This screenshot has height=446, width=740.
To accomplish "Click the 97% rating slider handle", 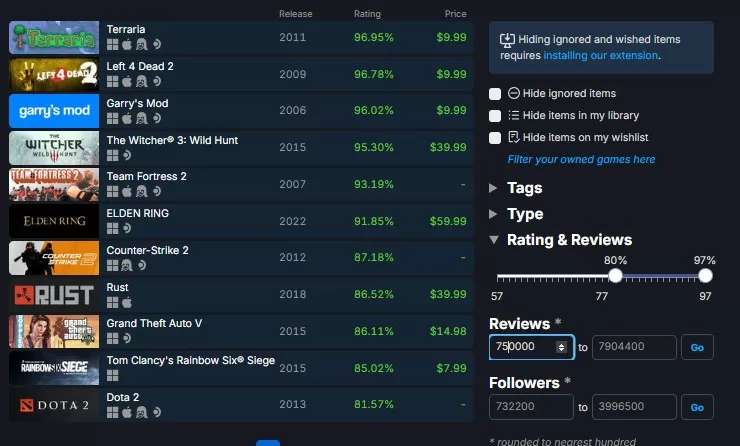I will pyautogui.click(x=705, y=276).
